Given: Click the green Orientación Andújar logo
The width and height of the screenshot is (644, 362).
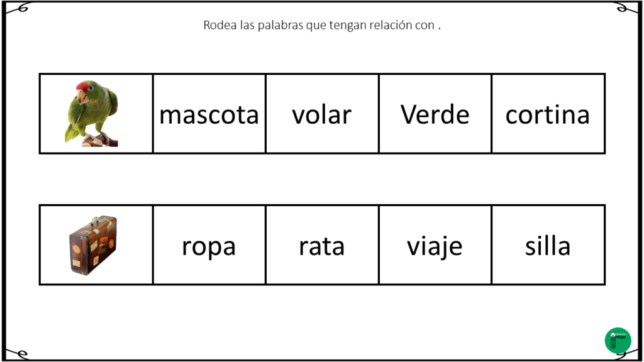Looking at the screenshot, I should tap(617, 340).
